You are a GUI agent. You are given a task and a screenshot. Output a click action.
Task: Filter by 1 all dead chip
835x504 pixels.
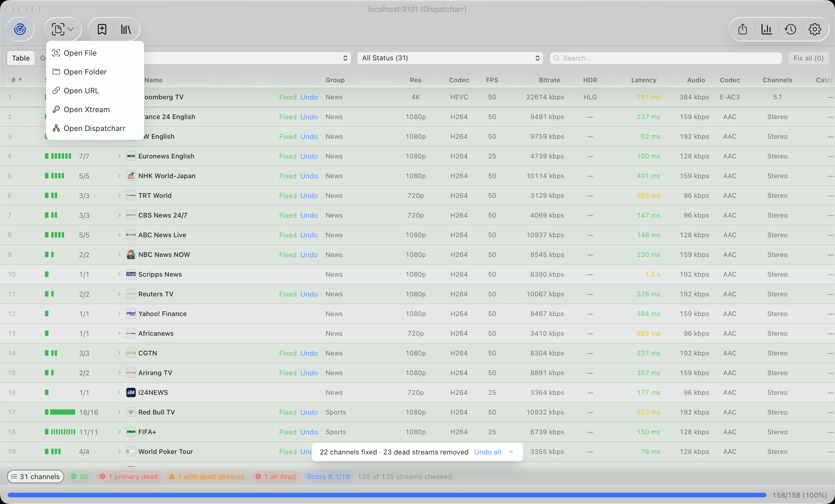tap(276, 476)
